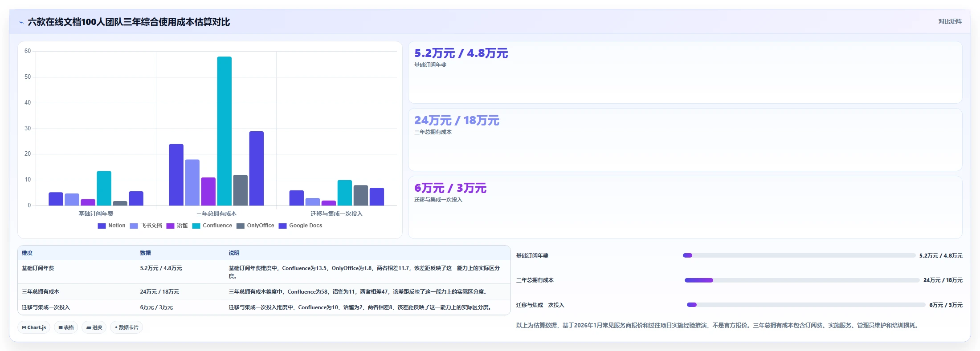Screen dimensions: 980x351
Task: Click the Google Docs bar in 三年总拥有成本 group
Action: (x=257, y=168)
